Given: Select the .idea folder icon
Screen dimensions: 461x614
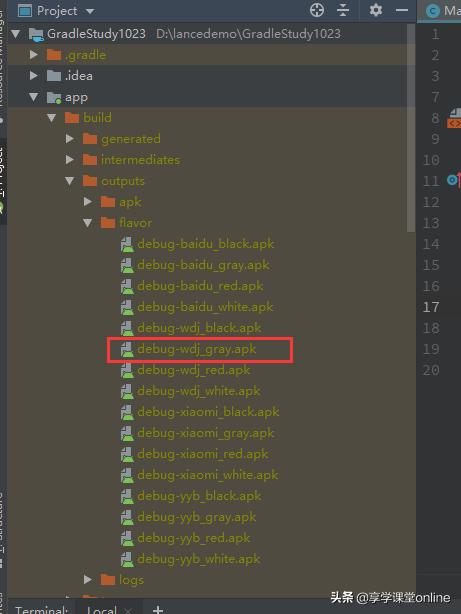Looking at the screenshot, I should 54,76.
